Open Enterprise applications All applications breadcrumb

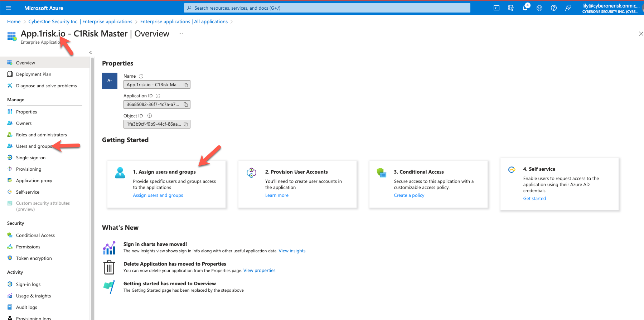[184, 22]
